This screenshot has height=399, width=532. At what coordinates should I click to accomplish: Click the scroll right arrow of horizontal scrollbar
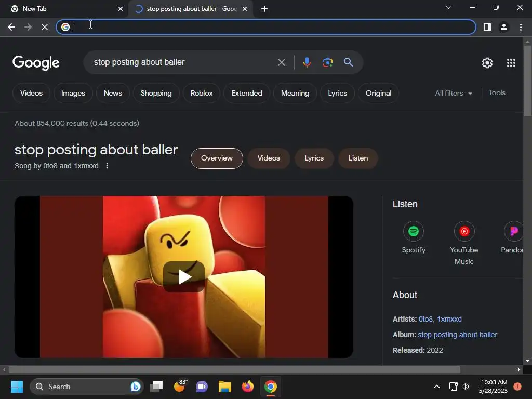519,369
